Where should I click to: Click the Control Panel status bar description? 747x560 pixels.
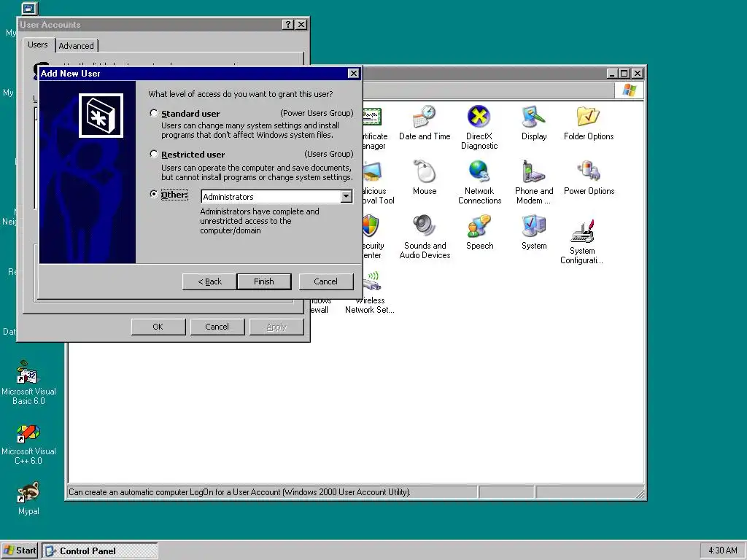pos(239,492)
